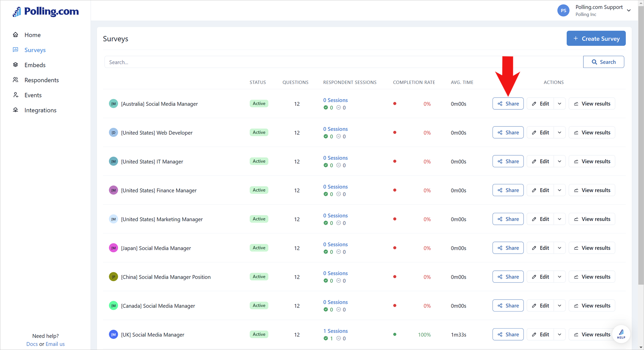The height and width of the screenshot is (350, 644).
Task: Share the China Social Media Manager Position survey
Action: tap(508, 277)
